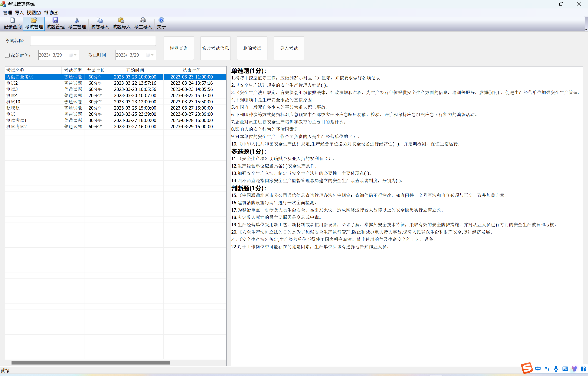Image resolution: width=588 pixels, height=376 pixels.
Task: Toggle punctuation mode icon in input bar
Action: (x=547, y=369)
